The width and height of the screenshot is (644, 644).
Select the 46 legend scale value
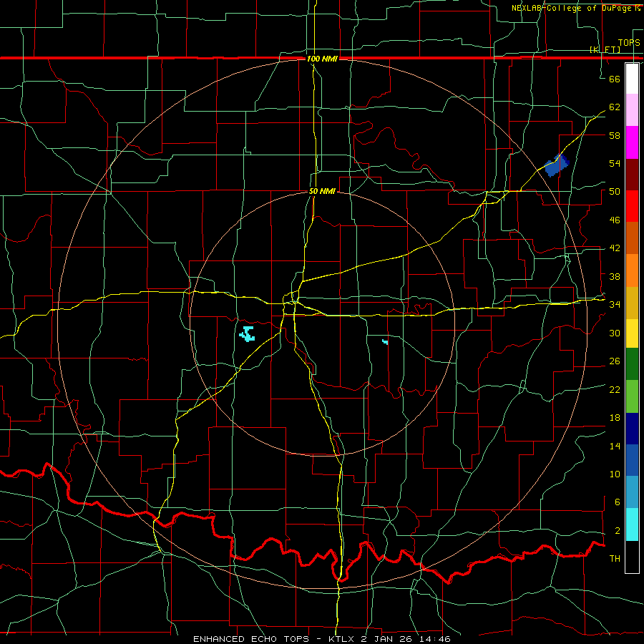coord(615,220)
